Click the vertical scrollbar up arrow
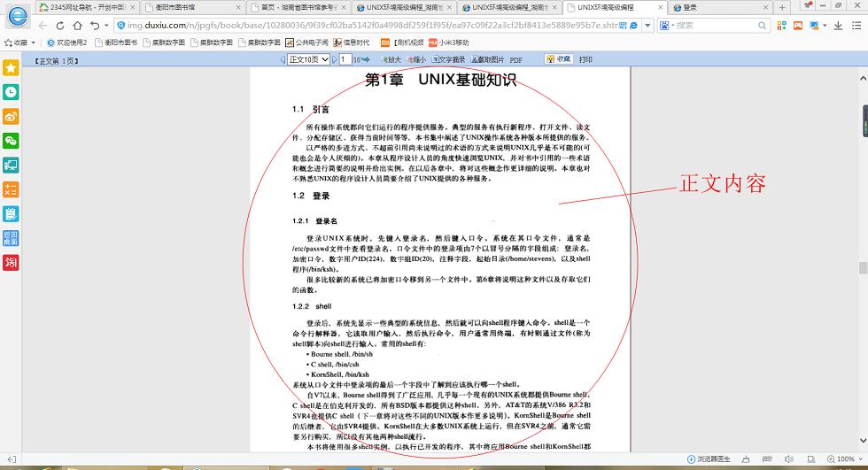Image resolution: width=868 pixels, height=470 pixels. [x=863, y=79]
